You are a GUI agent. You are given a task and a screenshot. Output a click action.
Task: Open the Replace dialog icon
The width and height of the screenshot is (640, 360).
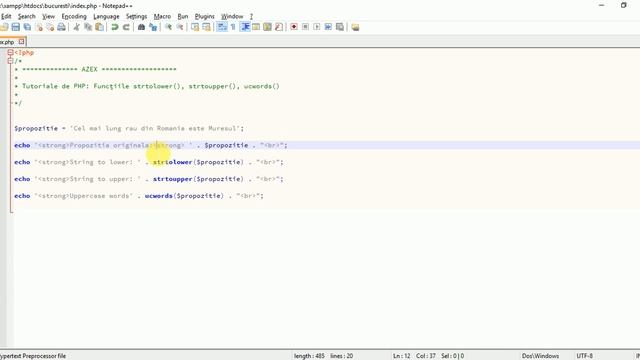(153, 27)
